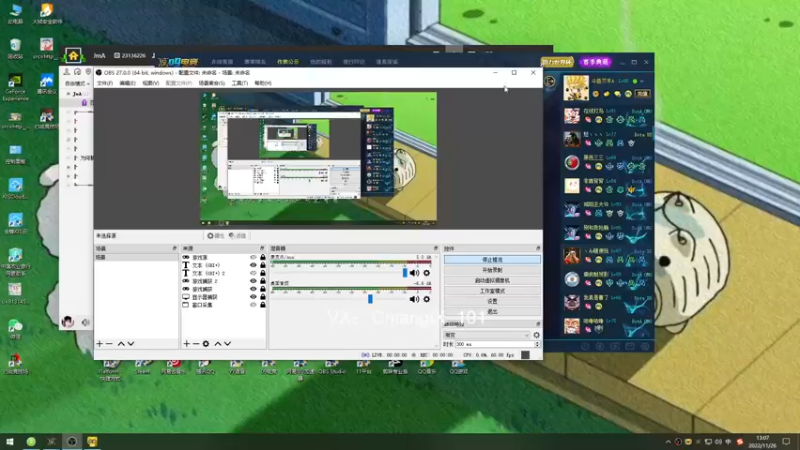Click the speaker icon at YY window bottom
Viewport: 800px width, 450px height.
tap(85, 322)
